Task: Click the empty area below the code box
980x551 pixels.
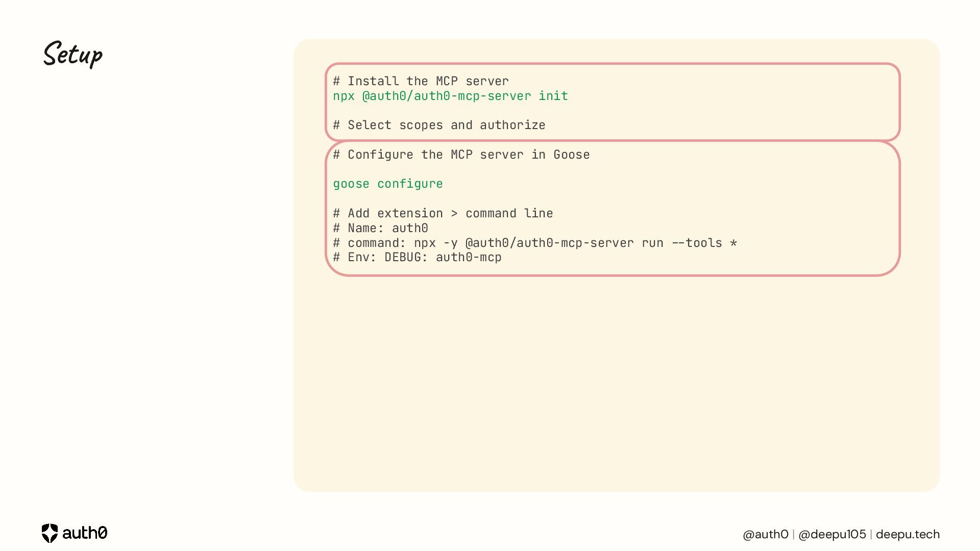Action: [x=616, y=383]
